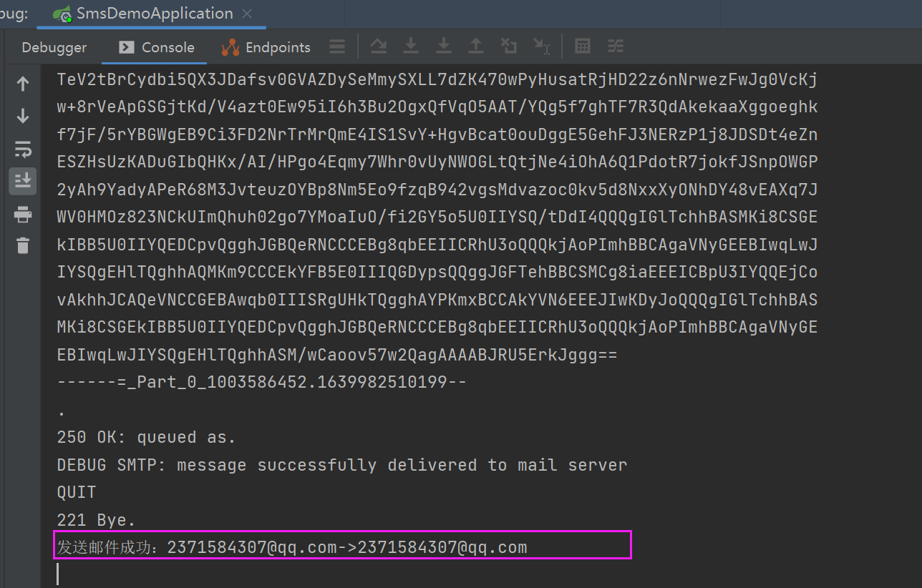Click the line starting 'TeV2tBrCydbi5QX3'

[437, 80]
